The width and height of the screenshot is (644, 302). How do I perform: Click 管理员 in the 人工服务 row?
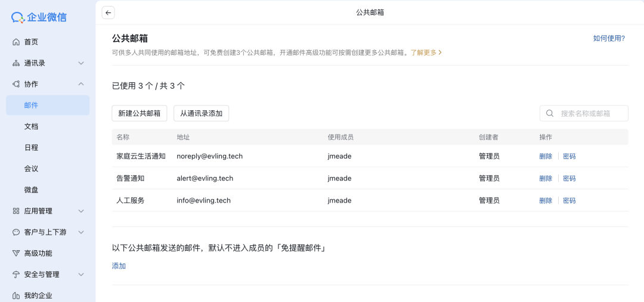[489, 201]
